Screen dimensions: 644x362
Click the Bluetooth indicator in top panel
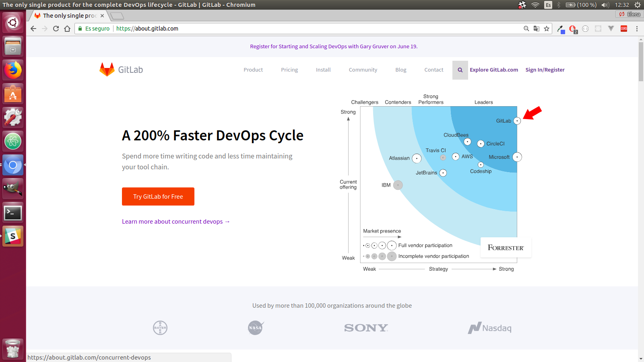click(559, 5)
